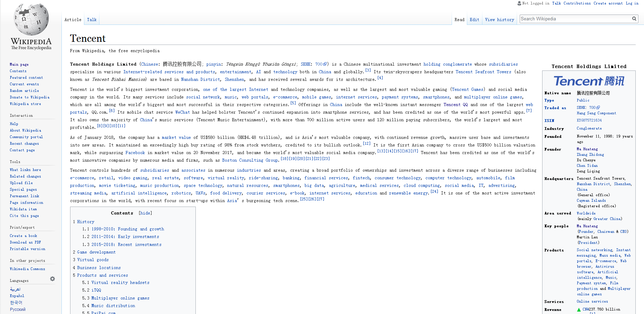
Task: Open Zhang Zhidong founder link
Action: 590,155
